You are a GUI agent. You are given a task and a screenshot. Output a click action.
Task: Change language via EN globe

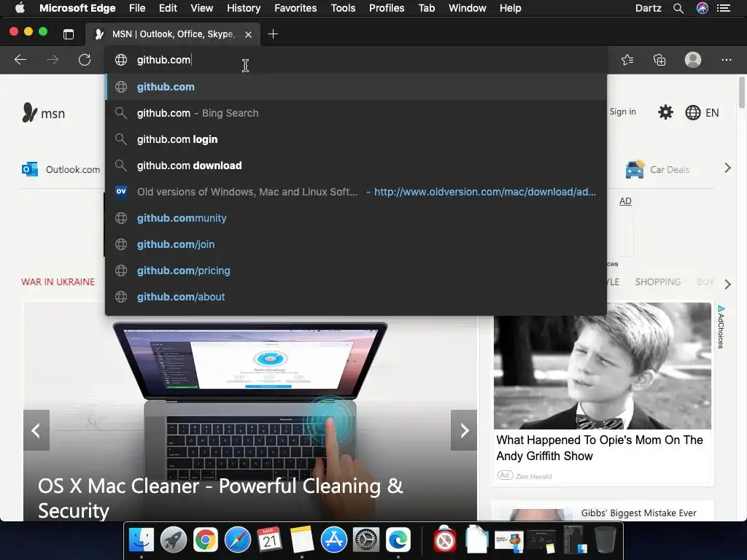click(702, 112)
